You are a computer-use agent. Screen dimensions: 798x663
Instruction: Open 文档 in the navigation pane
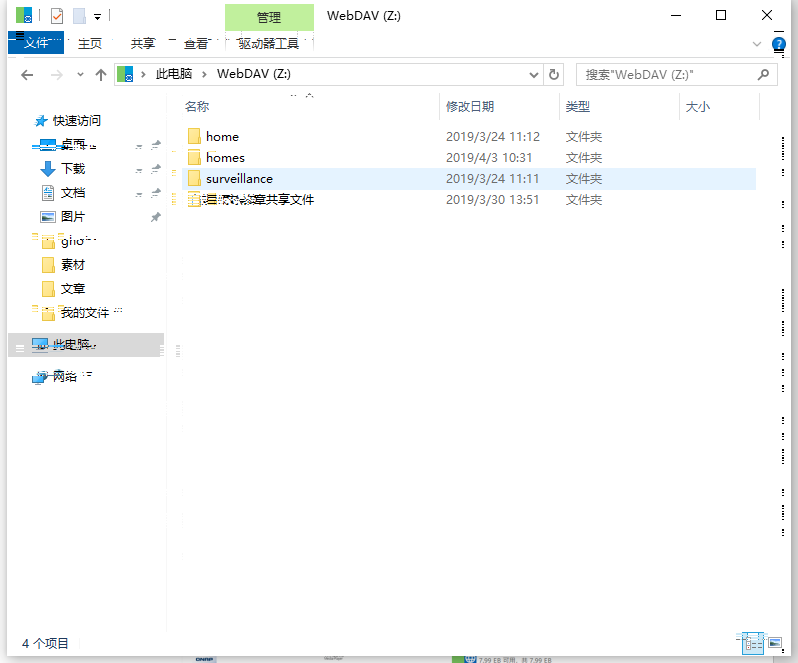73,193
